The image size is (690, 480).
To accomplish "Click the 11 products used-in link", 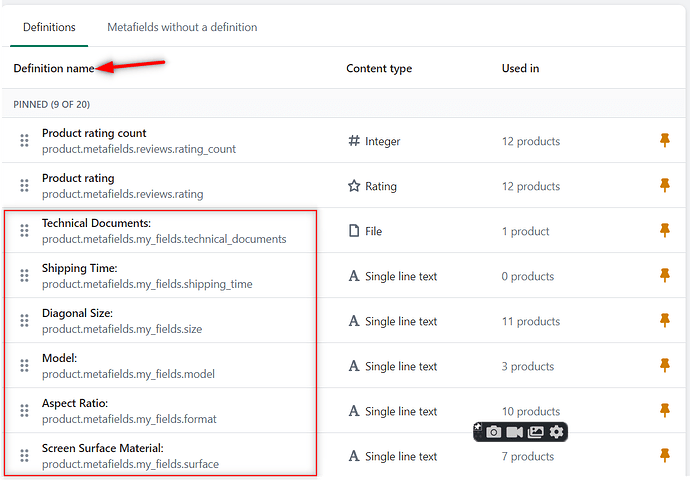I will tap(530, 321).
